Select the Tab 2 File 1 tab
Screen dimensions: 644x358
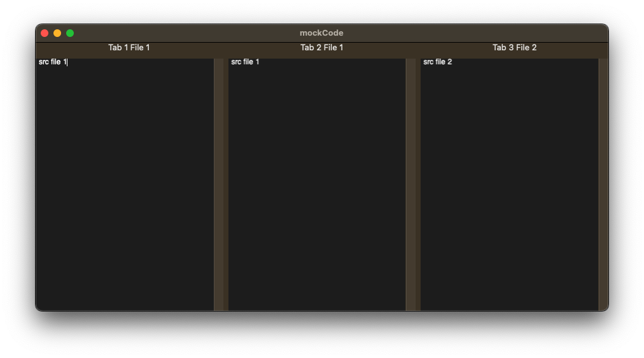click(x=321, y=48)
